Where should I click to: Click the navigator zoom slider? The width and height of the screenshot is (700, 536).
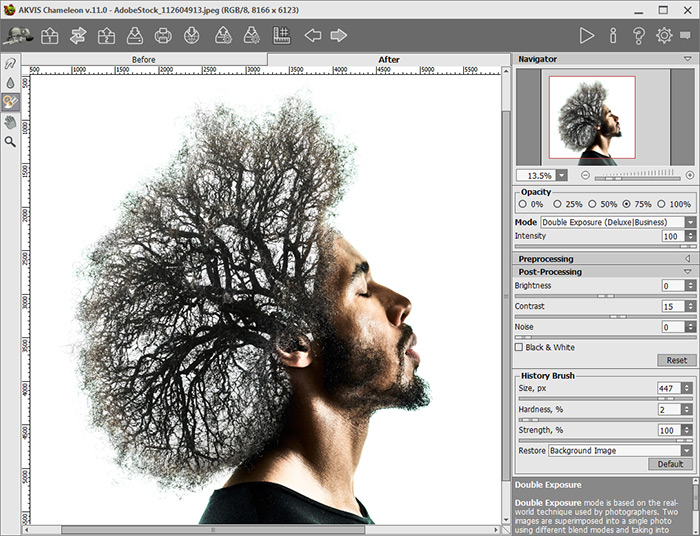point(638,178)
